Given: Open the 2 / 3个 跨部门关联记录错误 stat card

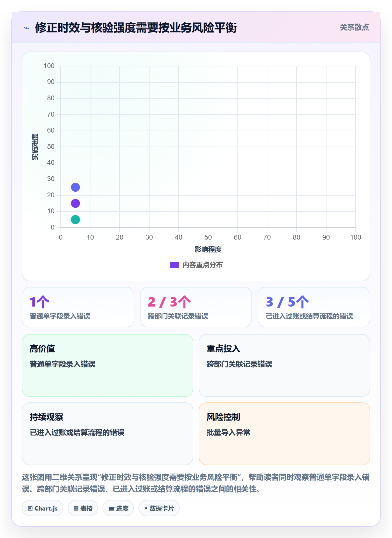Looking at the screenshot, I should (x=196, y=307).
